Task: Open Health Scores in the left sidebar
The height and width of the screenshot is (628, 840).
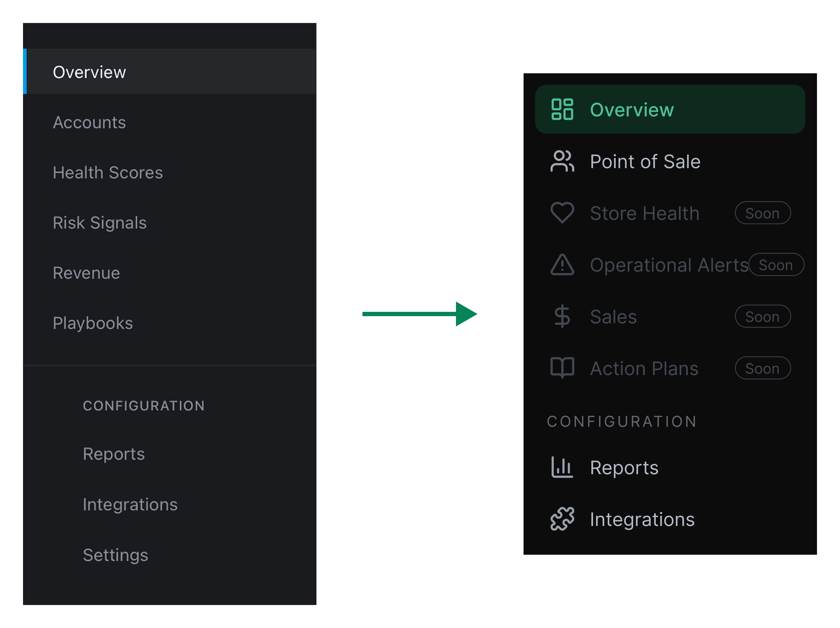Action: tap(108, 173)
